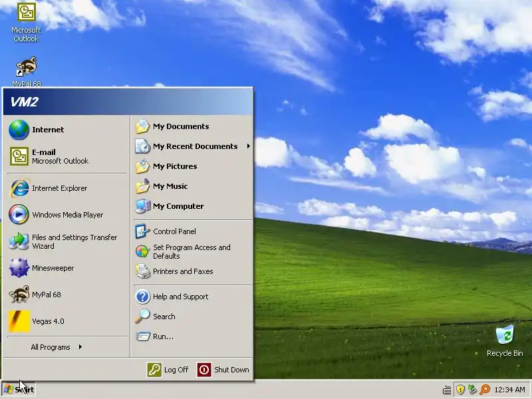Click the 12:34 AM taskbar clock
532x399 pixels.
point(509,390)
